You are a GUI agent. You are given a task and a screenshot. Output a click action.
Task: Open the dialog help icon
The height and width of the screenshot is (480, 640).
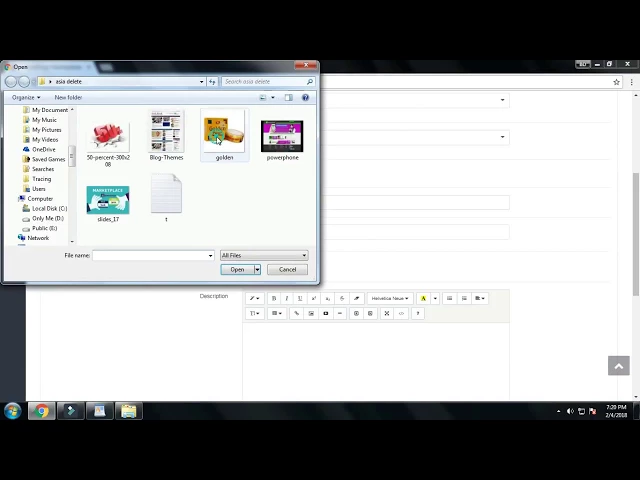[x=305, y=97]
